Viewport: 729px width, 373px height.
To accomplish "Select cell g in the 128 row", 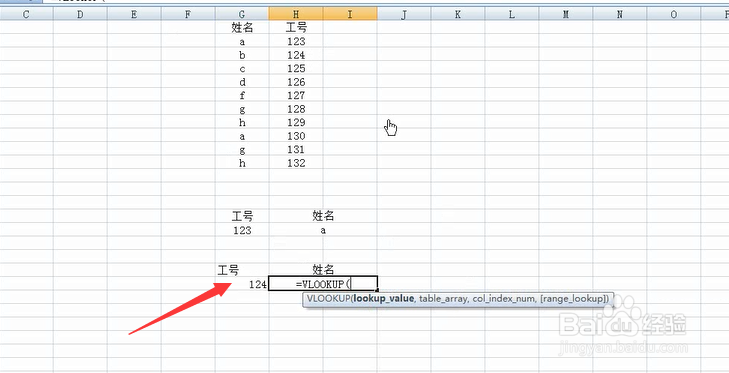I will 242,109.
